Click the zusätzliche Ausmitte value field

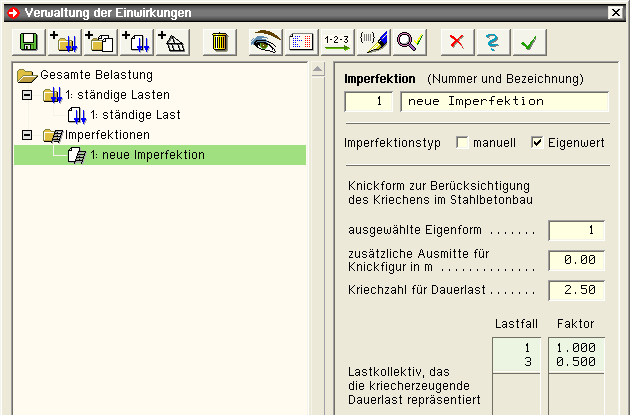pos(576,260)
